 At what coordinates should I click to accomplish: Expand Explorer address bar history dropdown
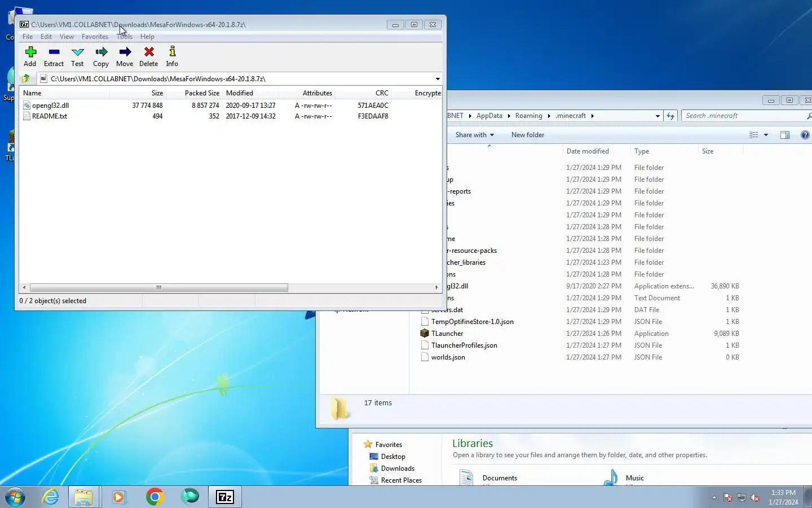click(x=657, y=116)
